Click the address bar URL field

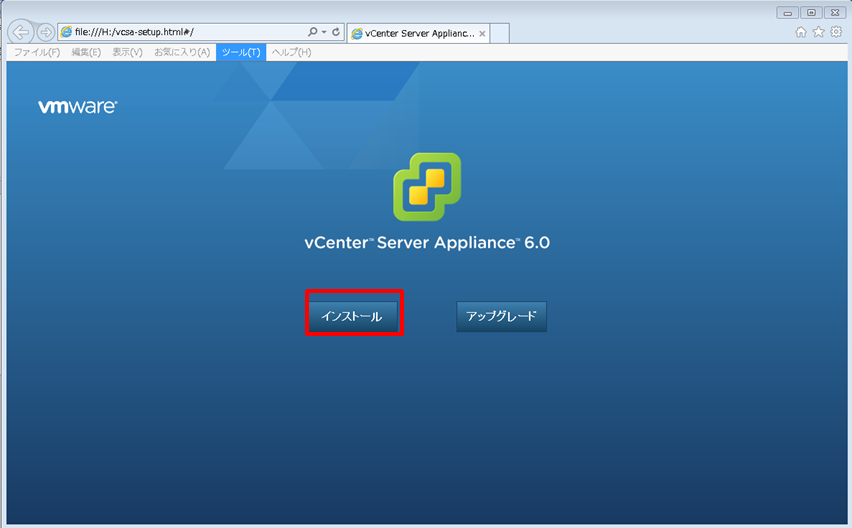[180, 32]
